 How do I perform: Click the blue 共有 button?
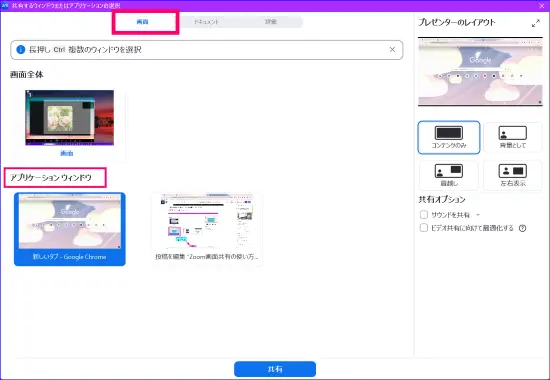[275, 369]
